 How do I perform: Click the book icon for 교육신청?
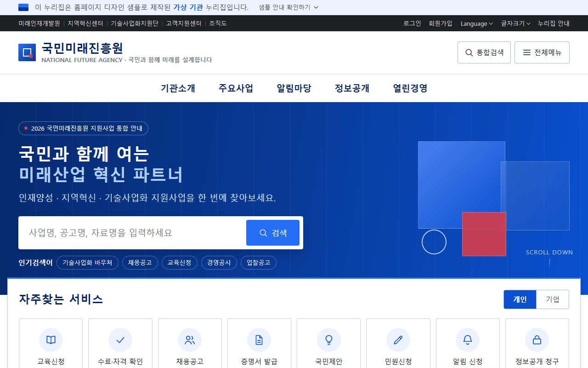[x=51, y=340]
